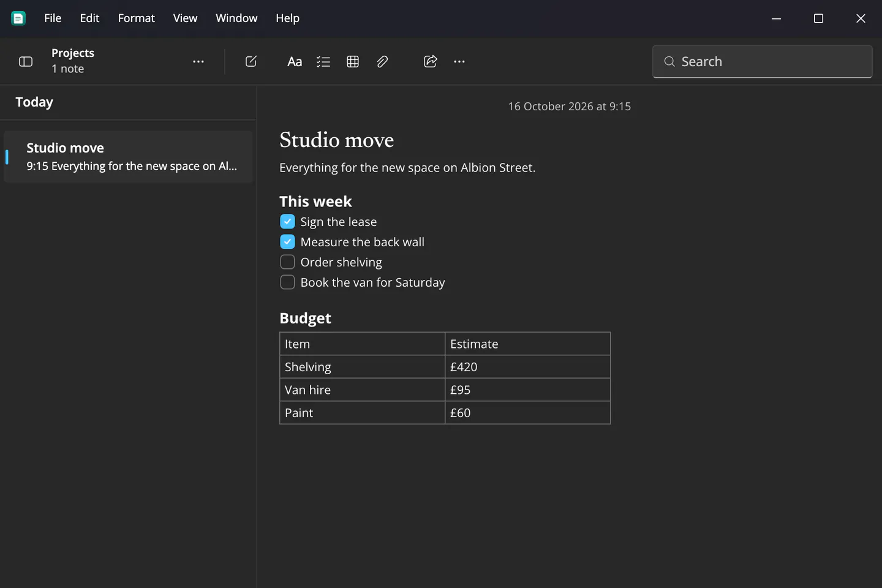Insert a checklist using the toolbar icon
This screenshot has width=882, height=588.
point(323,61)
